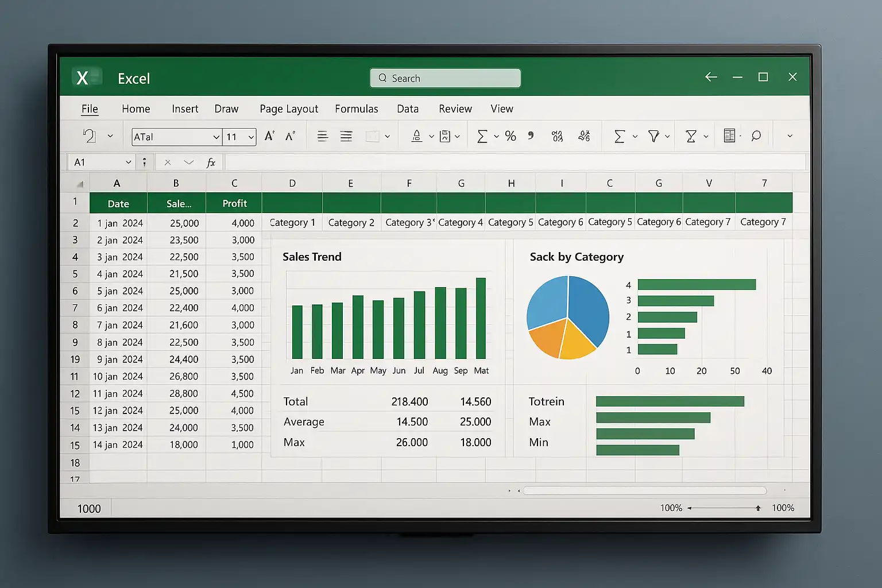Click the increase font size icon
The image size is (882, 588).
coord(269,136)
